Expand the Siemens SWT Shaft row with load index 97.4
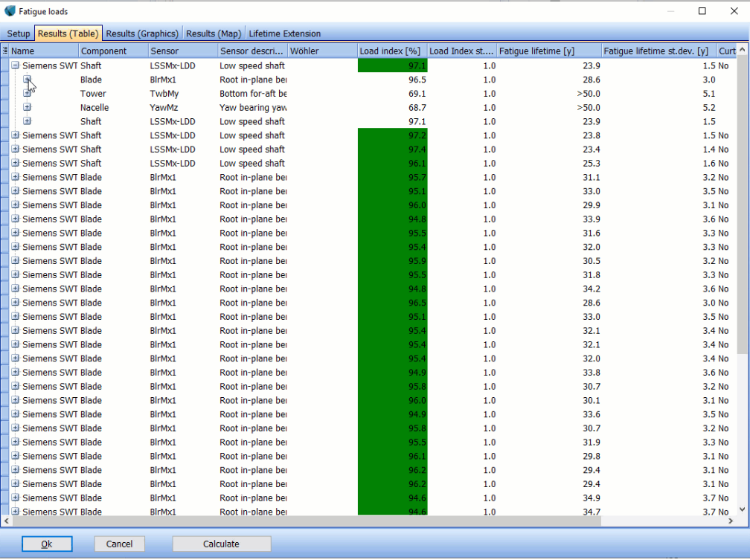Screen dimensions: 750x560 point(16,149)
